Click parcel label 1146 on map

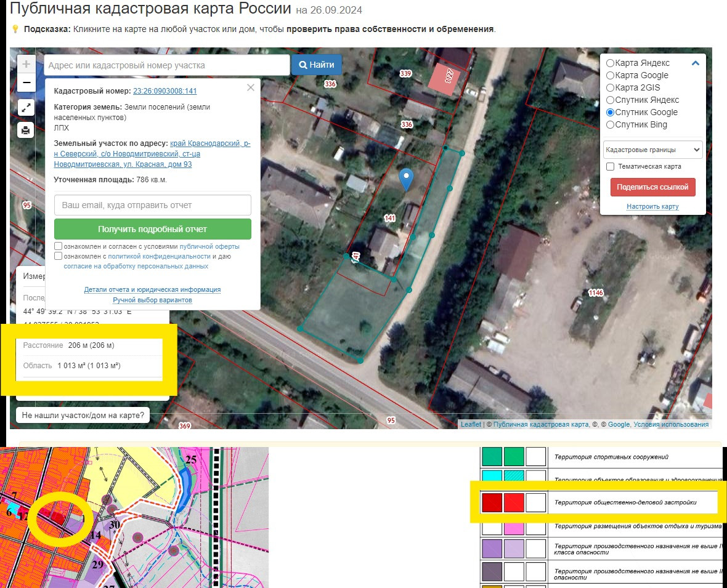coord(596,292)
